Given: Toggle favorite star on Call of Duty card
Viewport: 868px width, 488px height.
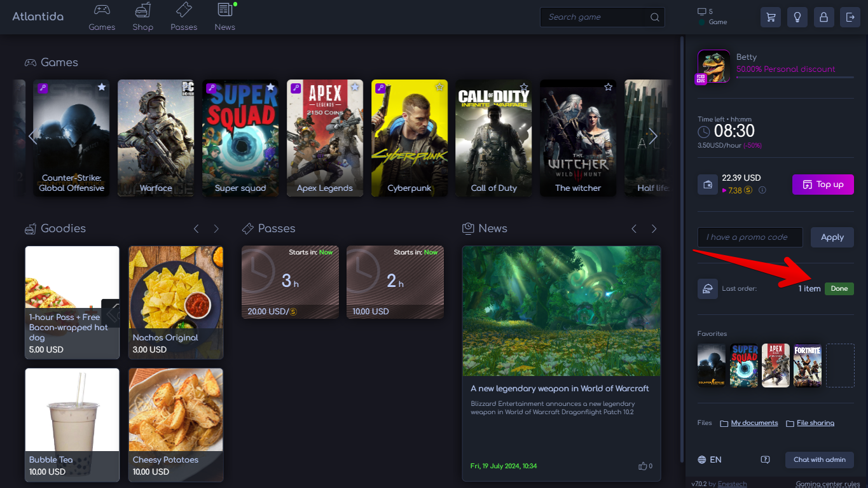Looking at the screenshot, I should 524,87.
